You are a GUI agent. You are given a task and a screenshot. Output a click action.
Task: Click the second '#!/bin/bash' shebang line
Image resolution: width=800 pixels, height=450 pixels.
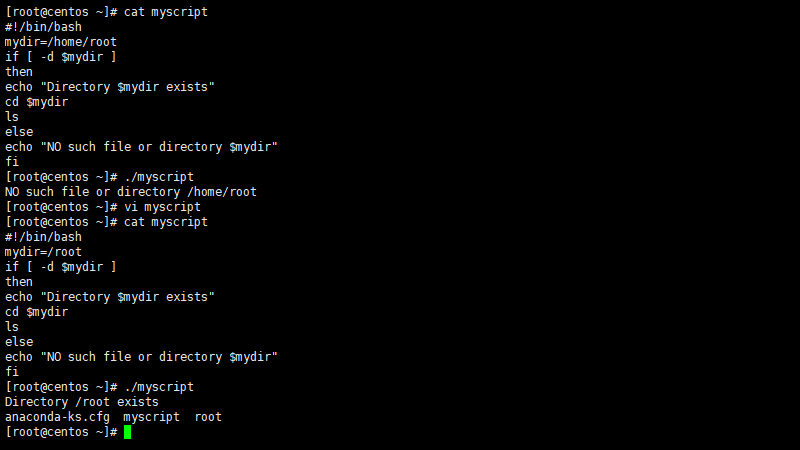[43, 237]
